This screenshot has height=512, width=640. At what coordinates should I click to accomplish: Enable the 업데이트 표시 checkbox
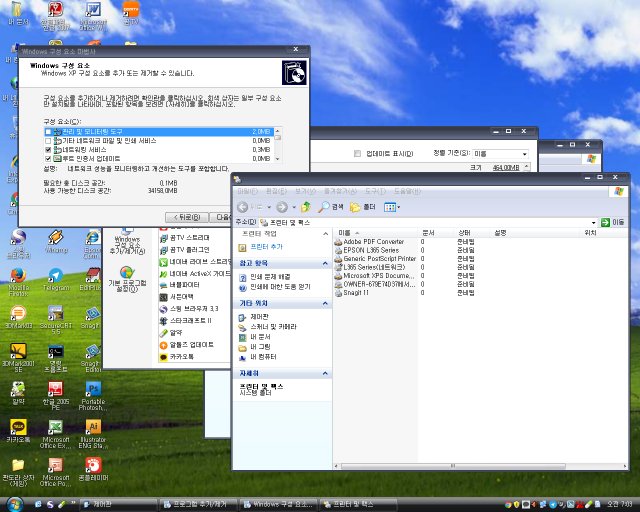[x=358, y=154]
